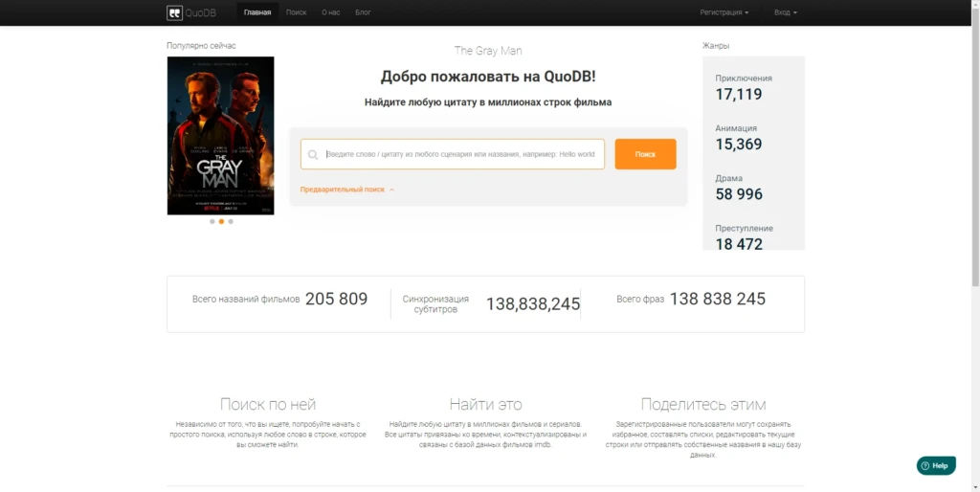Viewport: 980px width, 492px height.
Task: Click the Поделитесь этим heading
Action: 703,404
